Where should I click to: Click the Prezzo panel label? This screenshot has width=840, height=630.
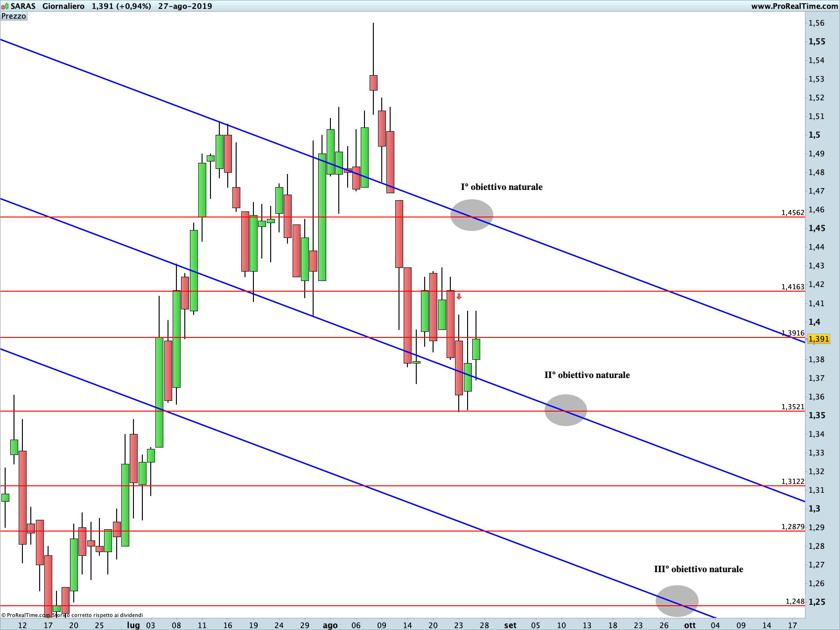14,16
